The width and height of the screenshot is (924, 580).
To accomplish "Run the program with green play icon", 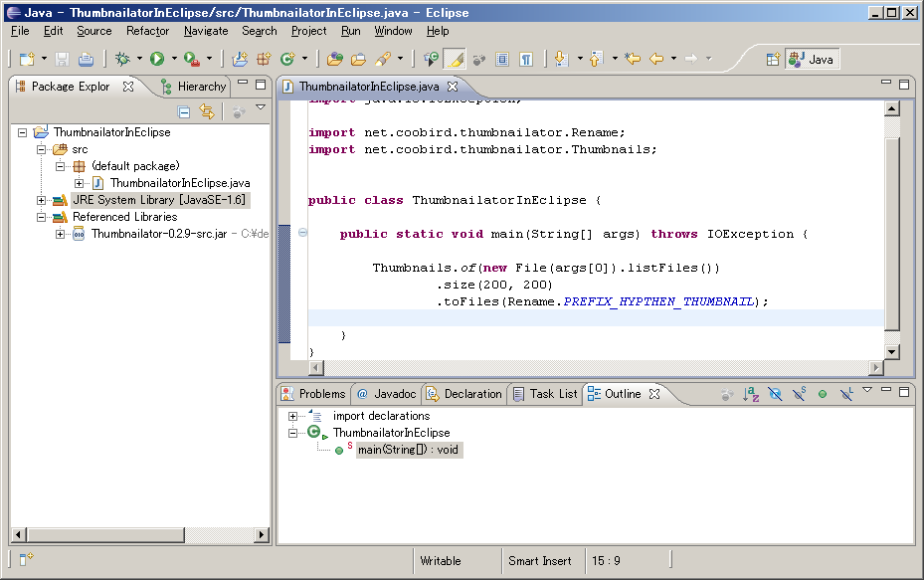I will click(157, 59).
